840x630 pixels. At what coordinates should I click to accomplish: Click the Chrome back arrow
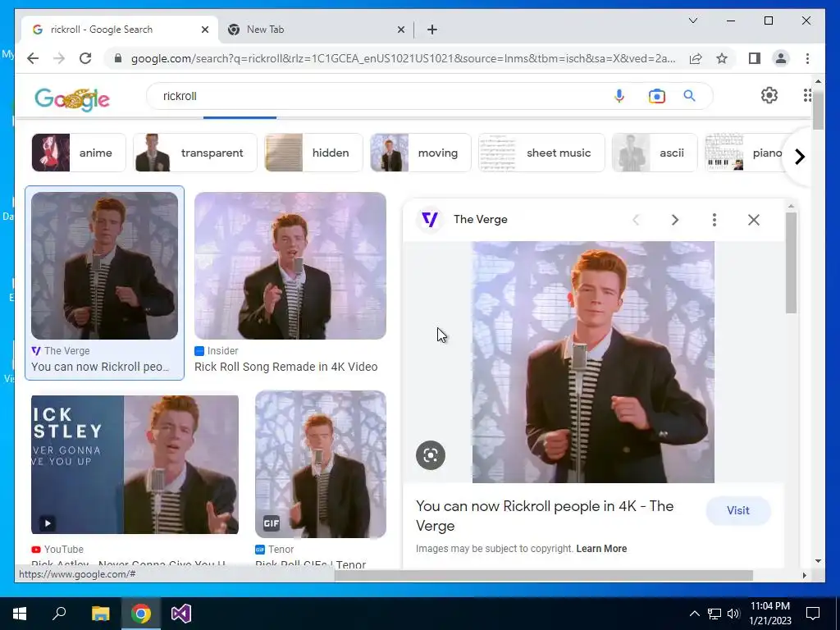[33, 58]
